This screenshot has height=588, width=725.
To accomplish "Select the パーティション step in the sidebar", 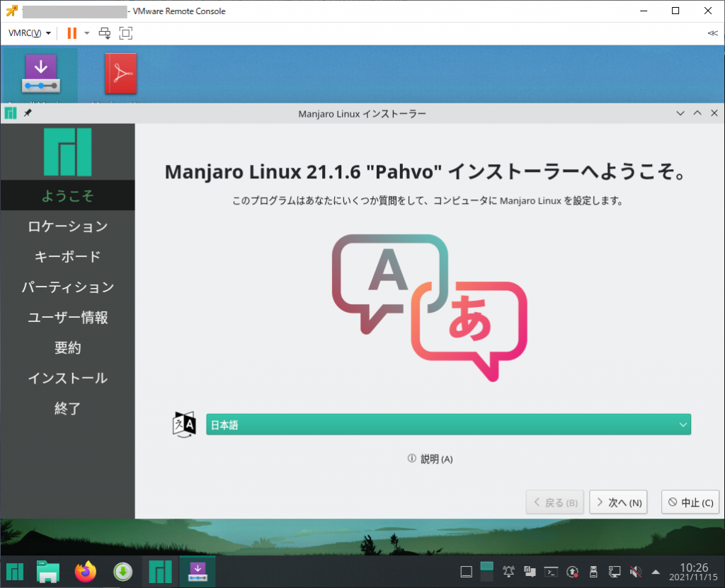I will [x=68, y=287].
